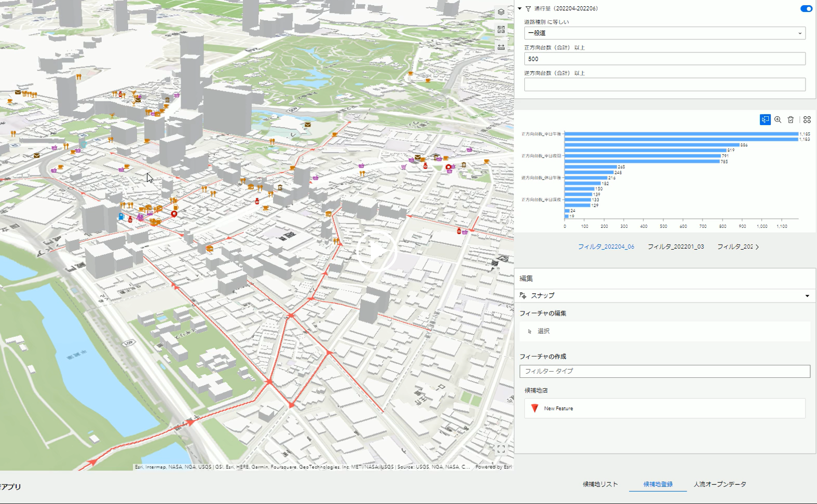817x504 pixels.
Task: Toggle off the 通行量 filter switch
Action: pyautogui.click(x=806, y=9)
